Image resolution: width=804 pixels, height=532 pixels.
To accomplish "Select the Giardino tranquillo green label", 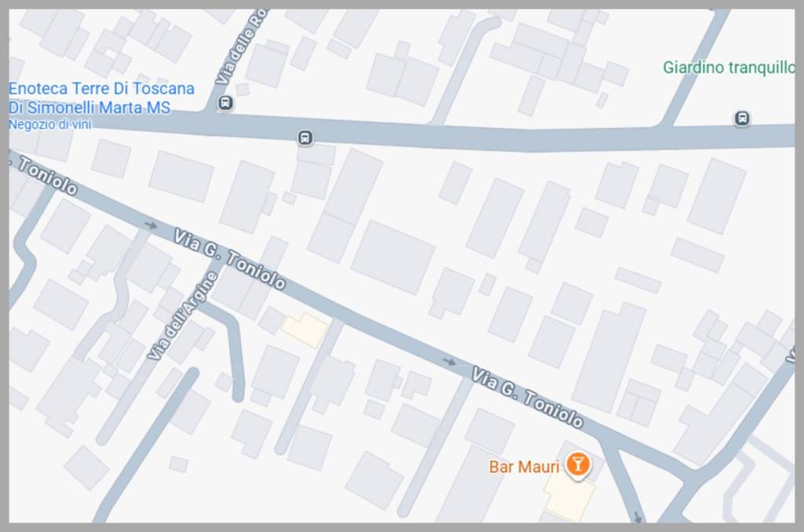I will (728, 67).
